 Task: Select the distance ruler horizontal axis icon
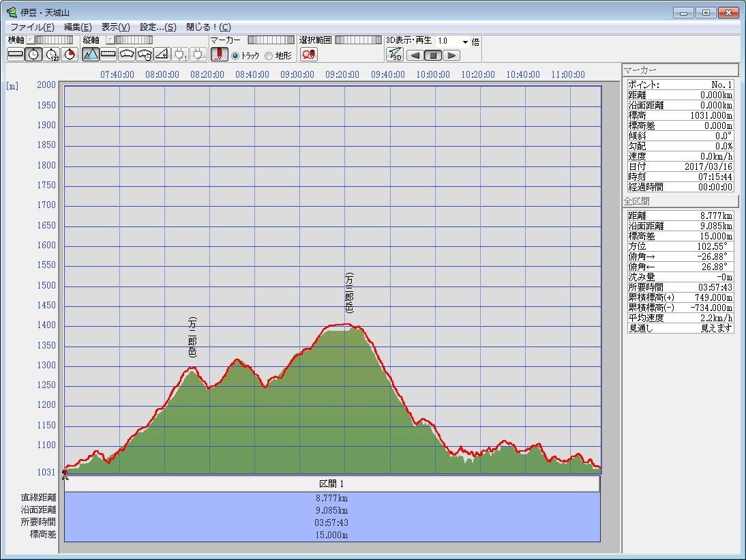(15, 55)
